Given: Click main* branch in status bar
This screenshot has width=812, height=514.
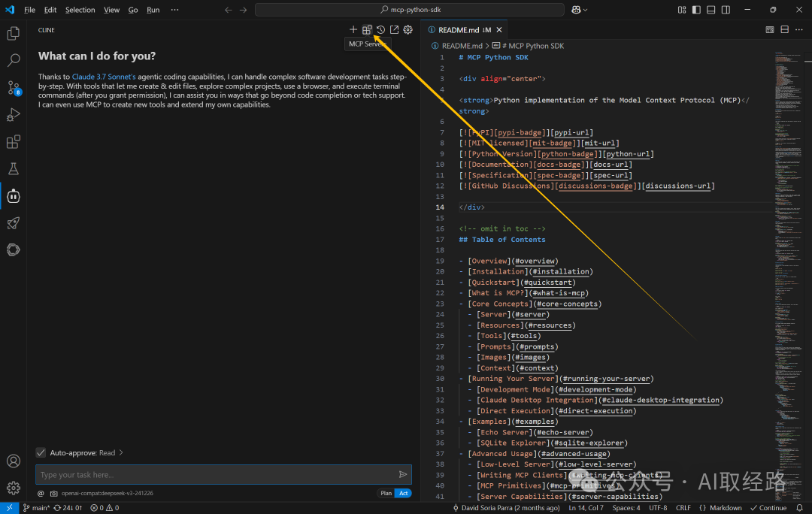Looking at the screenshot, I should click(x=36, y=508).
